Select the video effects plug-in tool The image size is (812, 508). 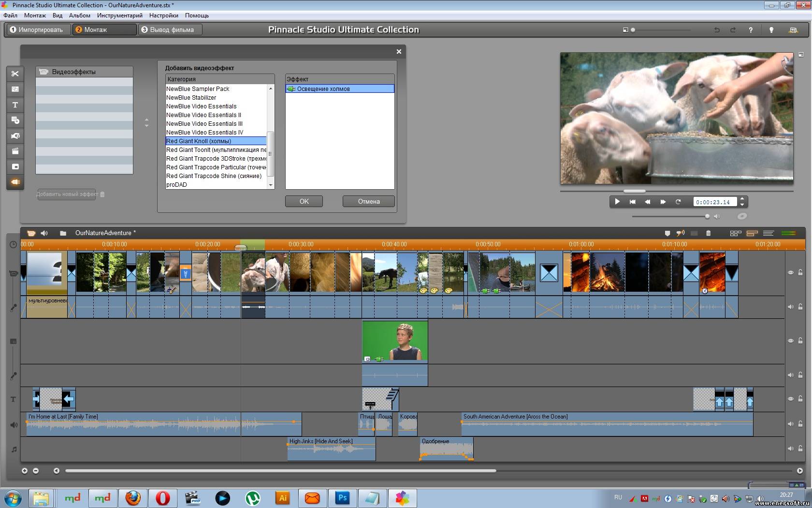15,182
